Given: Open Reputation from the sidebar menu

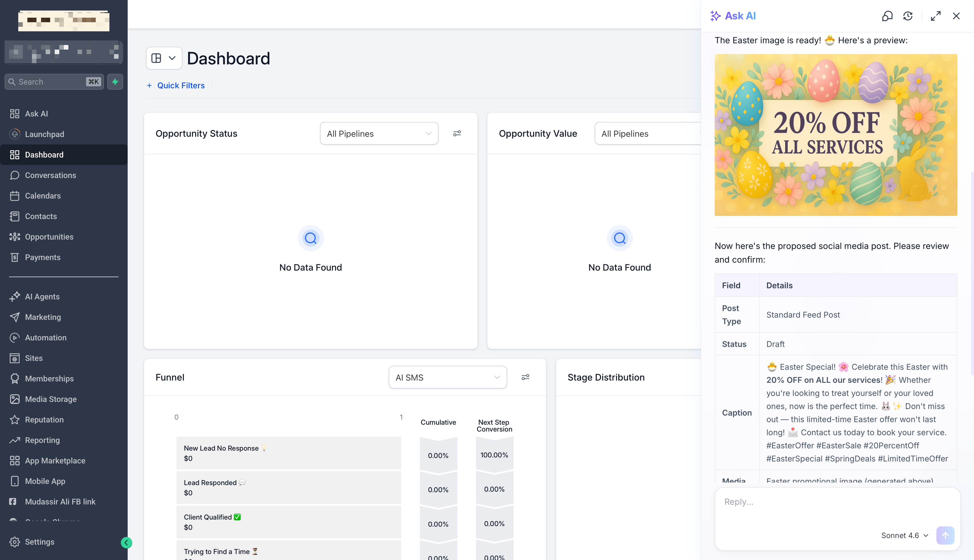Looking at the screenshot, I should tap(44, 420).
